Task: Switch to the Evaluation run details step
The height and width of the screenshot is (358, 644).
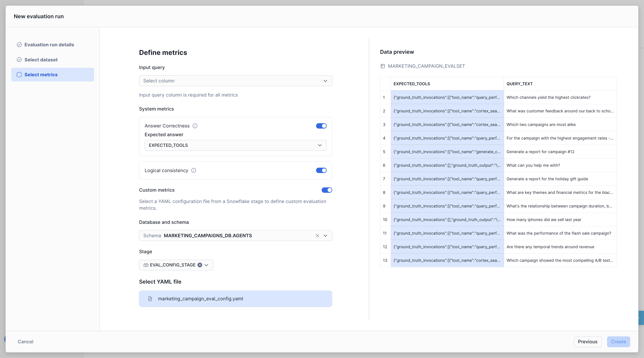Action: 49,44
